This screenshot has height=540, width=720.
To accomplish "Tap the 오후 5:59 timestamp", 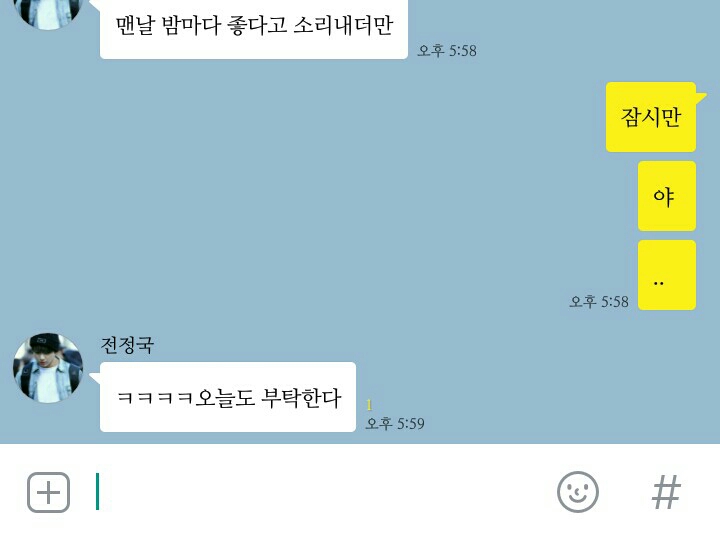I will click(x=395, y=423).
